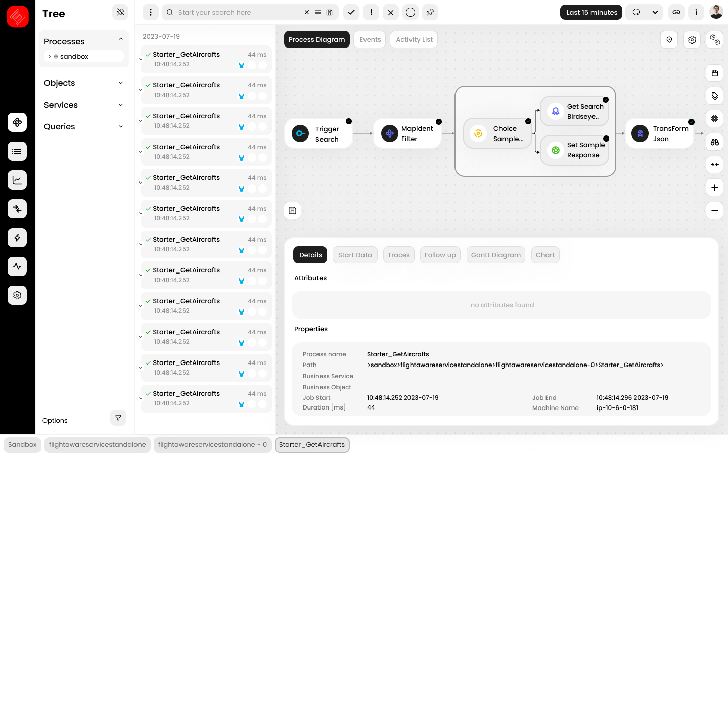Click the location pin icon above diagram
Image resolution: width=728 pixels, height=728 pixels.
(x=669, y=40)
